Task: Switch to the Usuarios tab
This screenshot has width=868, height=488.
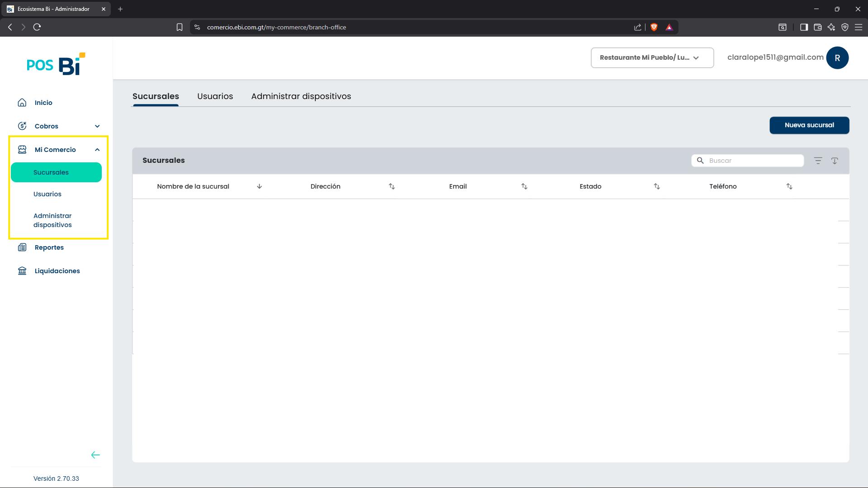Action: pos(215,96)
